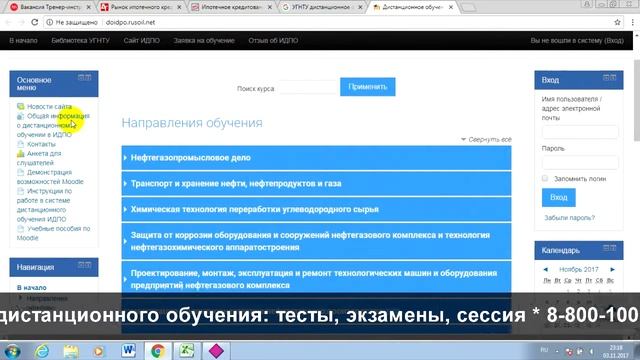Open Заявка на обучение in the top menu

tap(204, 40)
